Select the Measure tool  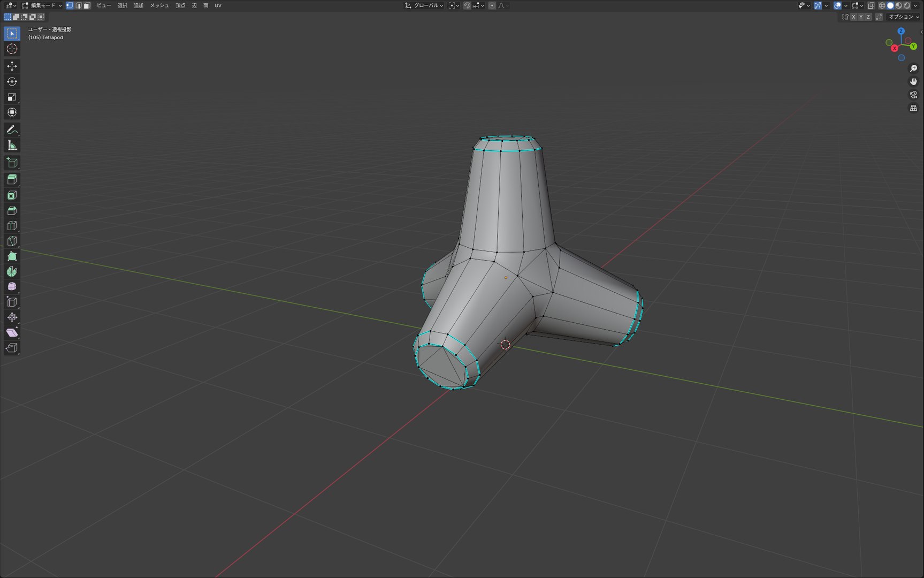tap(12, 145)
